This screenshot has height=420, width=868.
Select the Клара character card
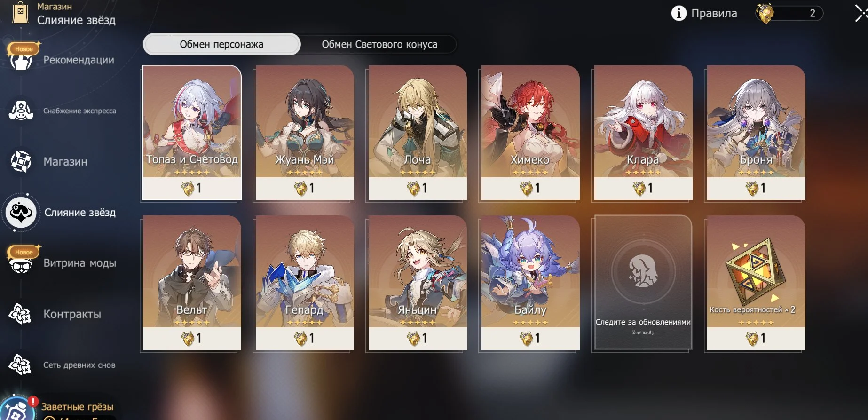[643, 133]
